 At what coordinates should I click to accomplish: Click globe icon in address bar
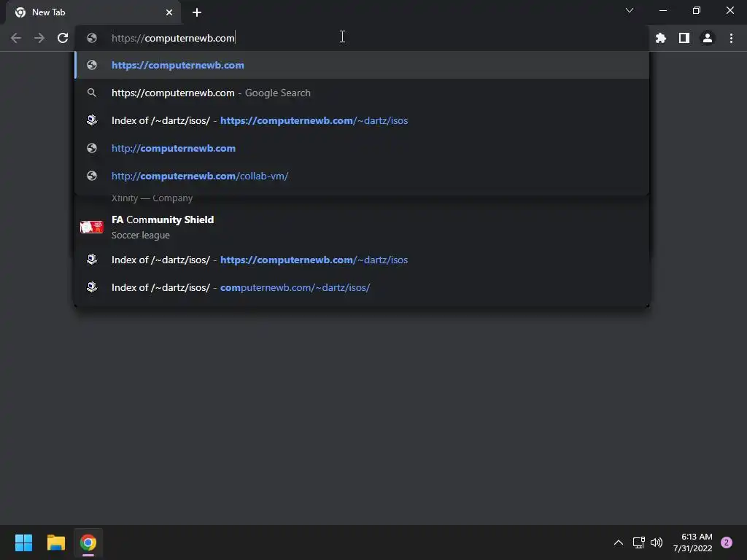pos(92,38)
